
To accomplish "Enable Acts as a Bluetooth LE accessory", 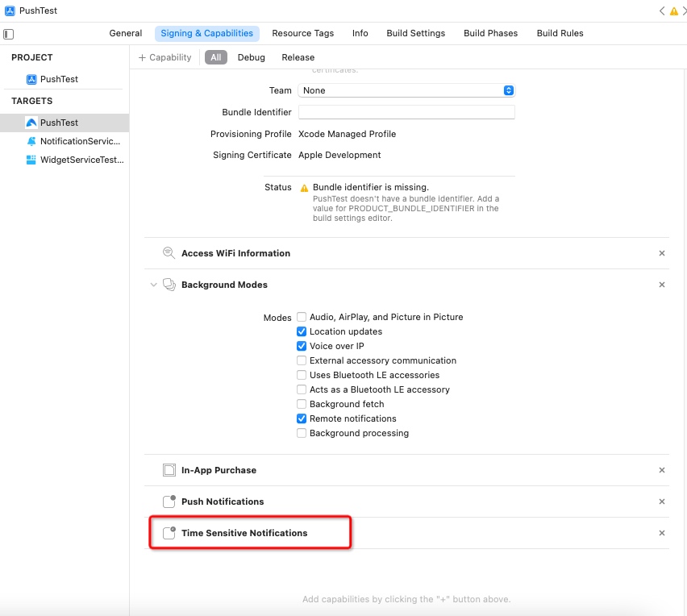I will (x=302, y=389).
